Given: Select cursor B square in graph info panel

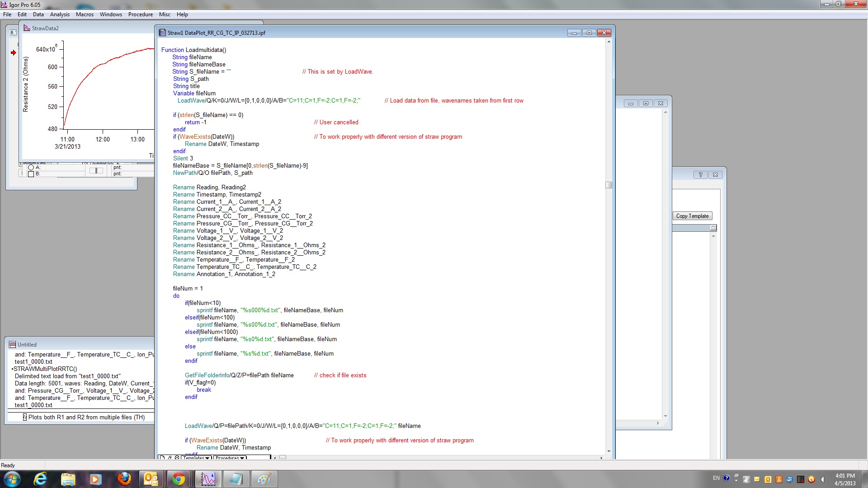Looking at the screenshot, I should tap(31, 174).
